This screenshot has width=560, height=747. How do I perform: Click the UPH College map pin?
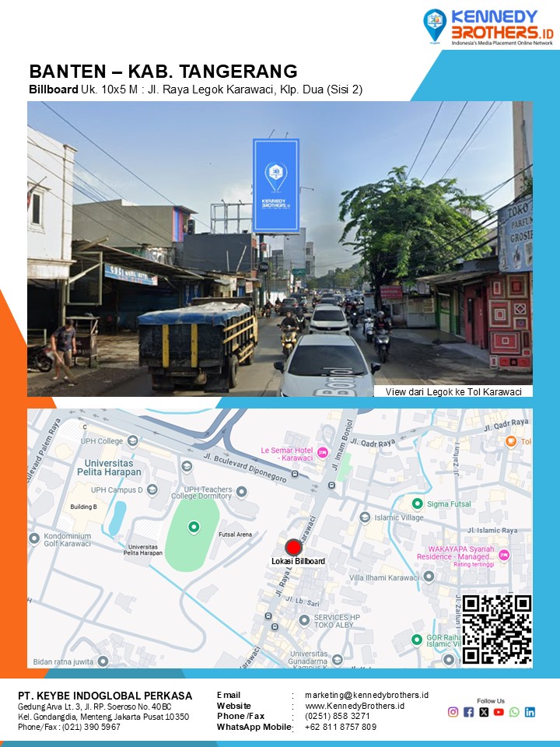(x=133, y=441)
